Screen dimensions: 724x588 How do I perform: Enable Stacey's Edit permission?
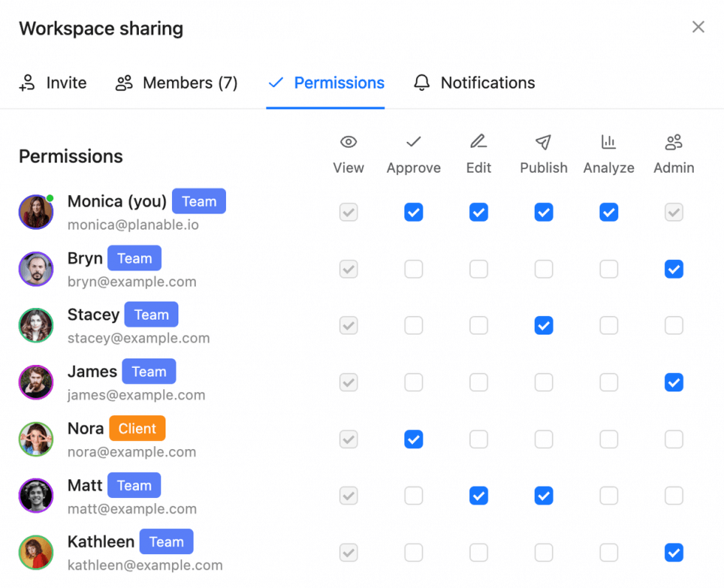coord(478,325)
